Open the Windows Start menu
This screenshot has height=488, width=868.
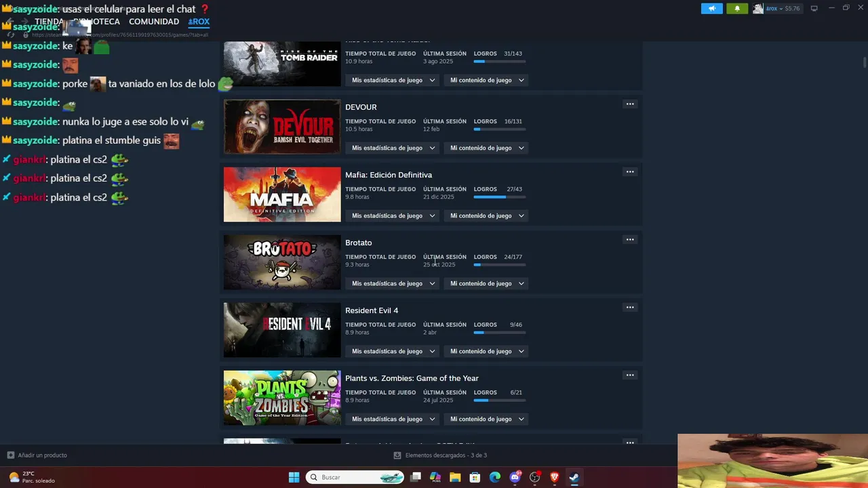pyautogui.click(x=294, y=477)
